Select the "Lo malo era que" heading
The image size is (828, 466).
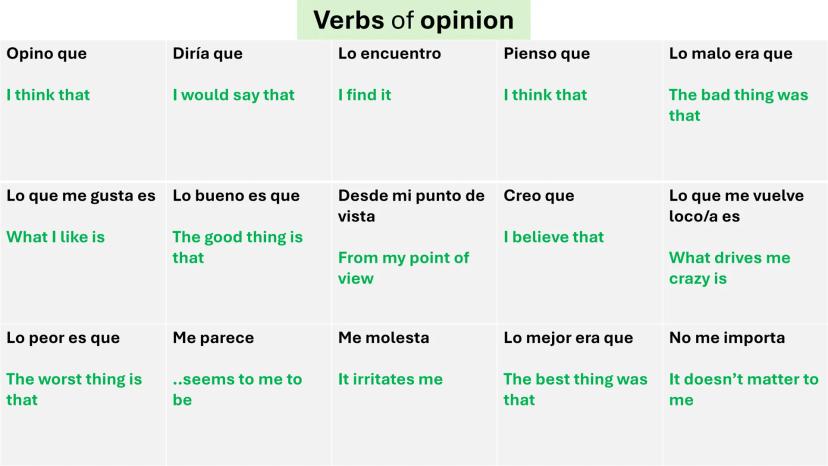pyautogui.click(x=730, y=54)
